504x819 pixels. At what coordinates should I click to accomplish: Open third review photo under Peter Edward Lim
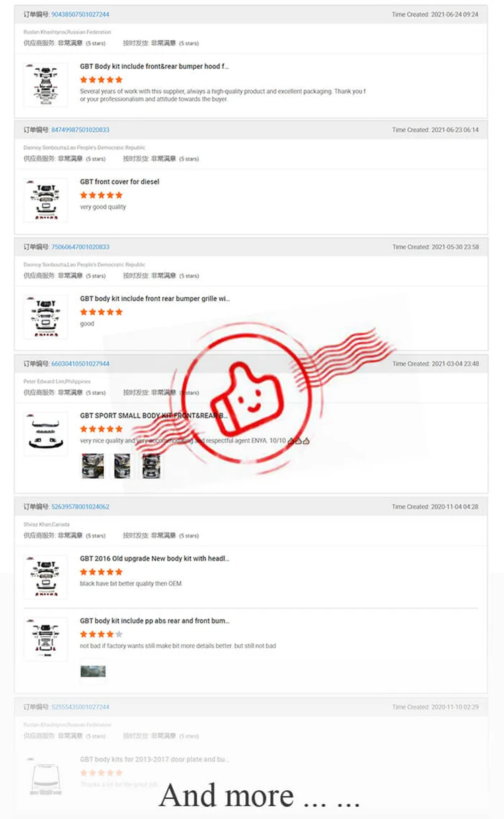151,466
